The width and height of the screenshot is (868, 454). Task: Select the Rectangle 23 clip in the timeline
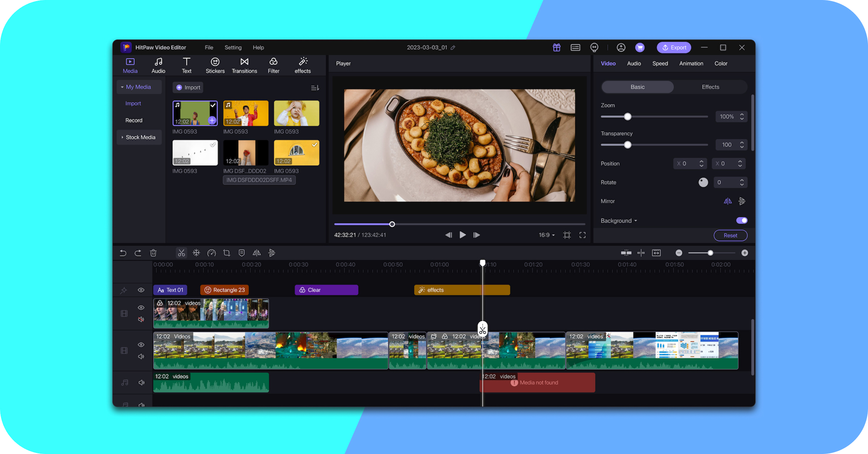pos(225,290)
